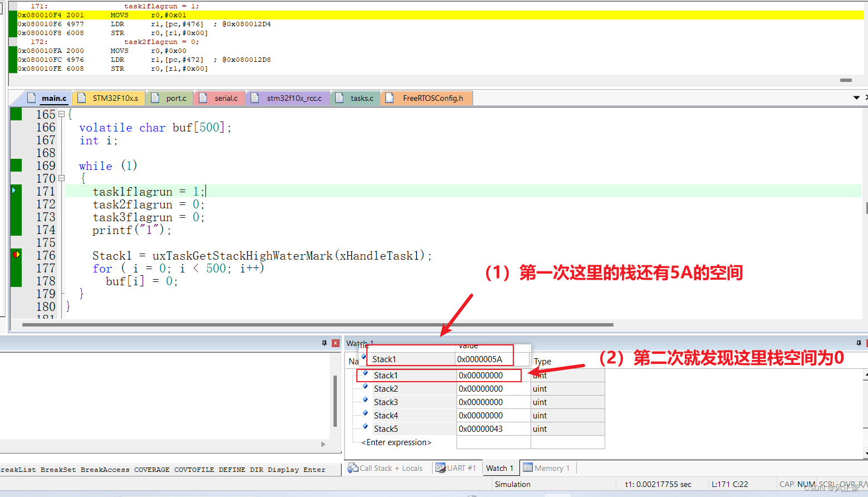Click Stack5 value 0x00000043
868x497 pixels.
click(x=481, y=429)
